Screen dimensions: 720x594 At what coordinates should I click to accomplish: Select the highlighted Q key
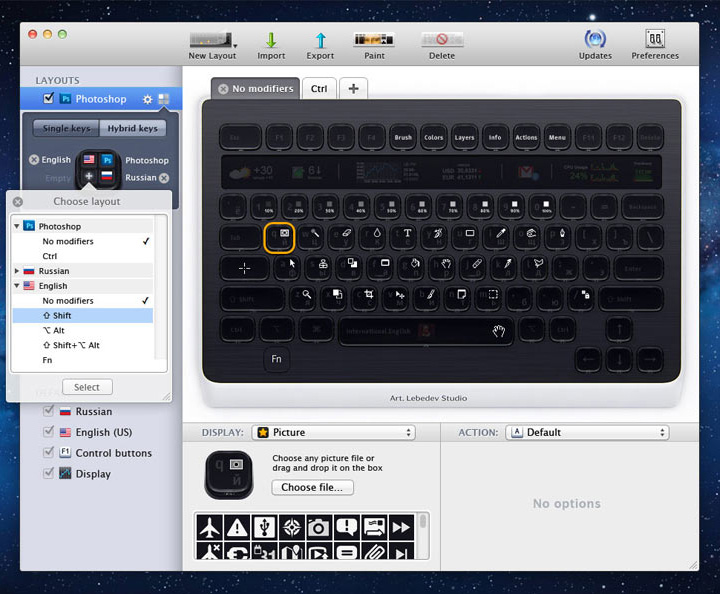[279, 238]
